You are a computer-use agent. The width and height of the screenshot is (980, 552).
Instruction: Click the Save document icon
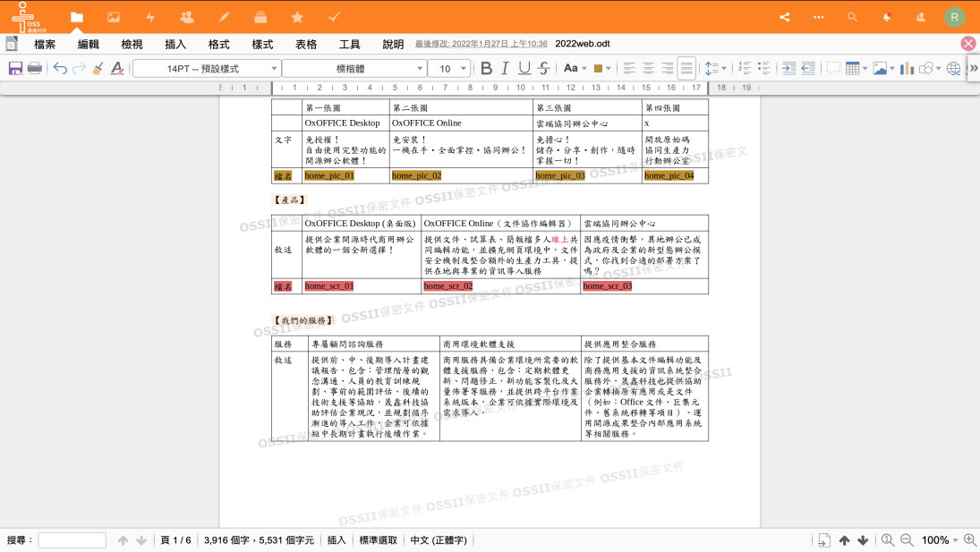15,68
